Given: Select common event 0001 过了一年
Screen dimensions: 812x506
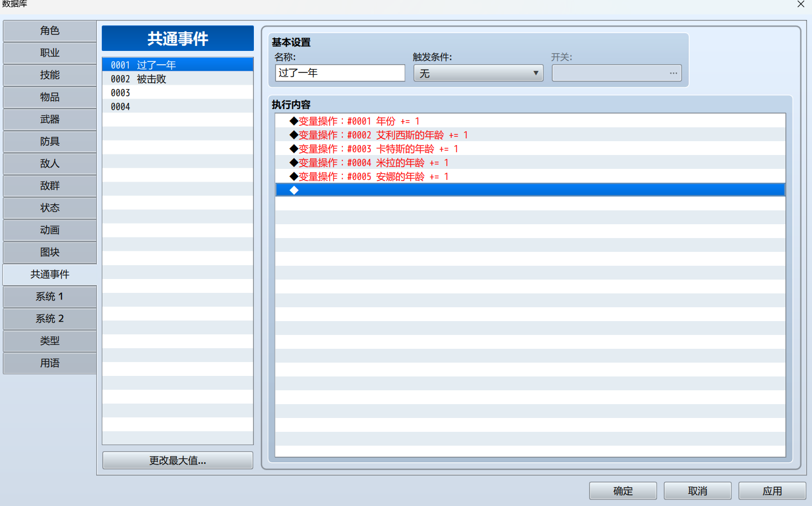Looking at the screenshot, I should [x=178, y=65].
